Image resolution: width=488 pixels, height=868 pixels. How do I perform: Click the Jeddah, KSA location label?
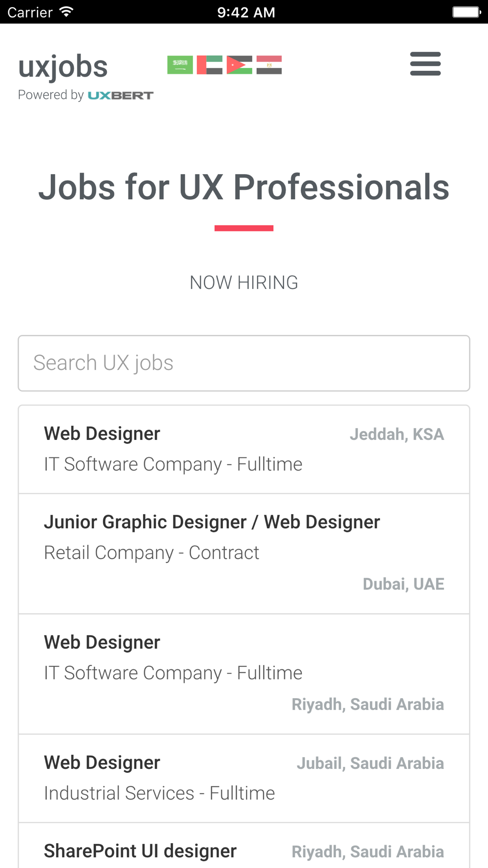click(x=397, y=434)
